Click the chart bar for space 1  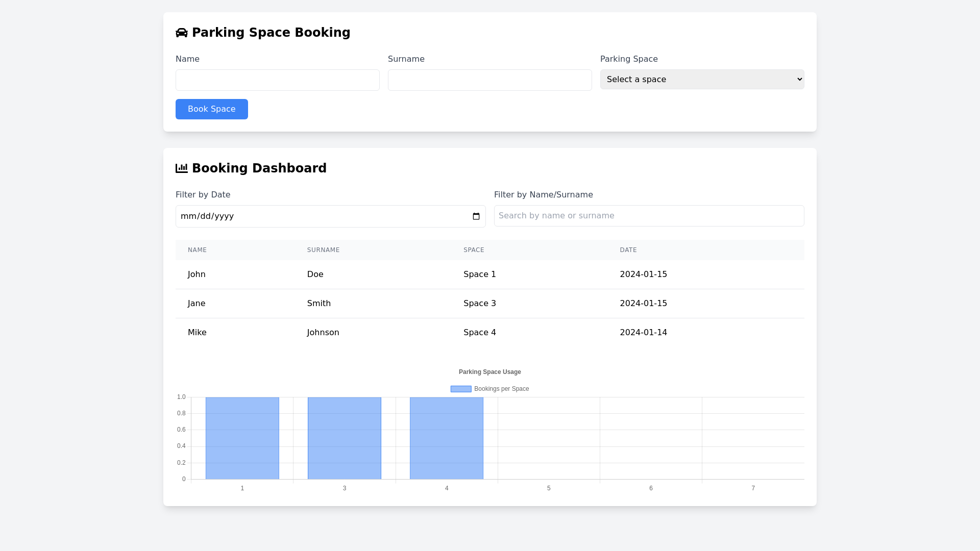(242, 438)
